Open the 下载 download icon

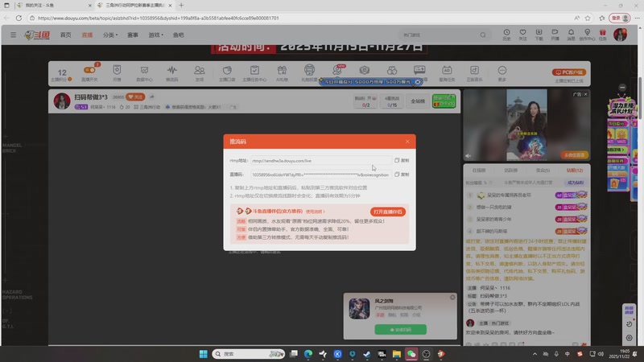tap(539, 35)
